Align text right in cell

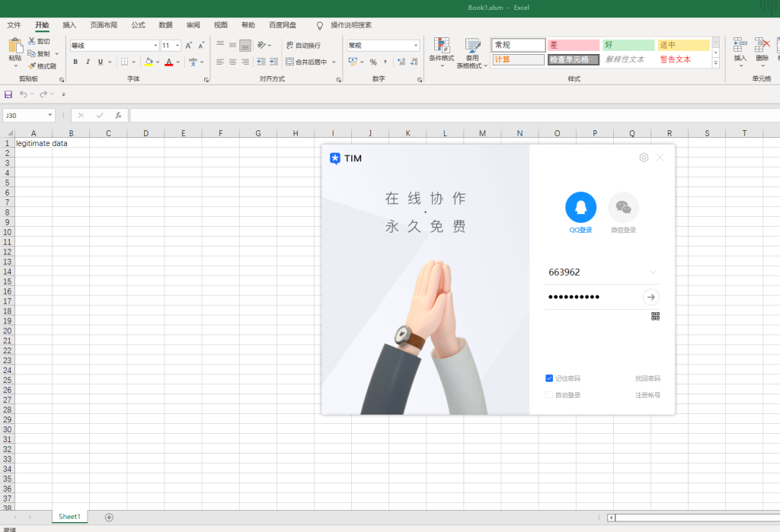[245, 62]
